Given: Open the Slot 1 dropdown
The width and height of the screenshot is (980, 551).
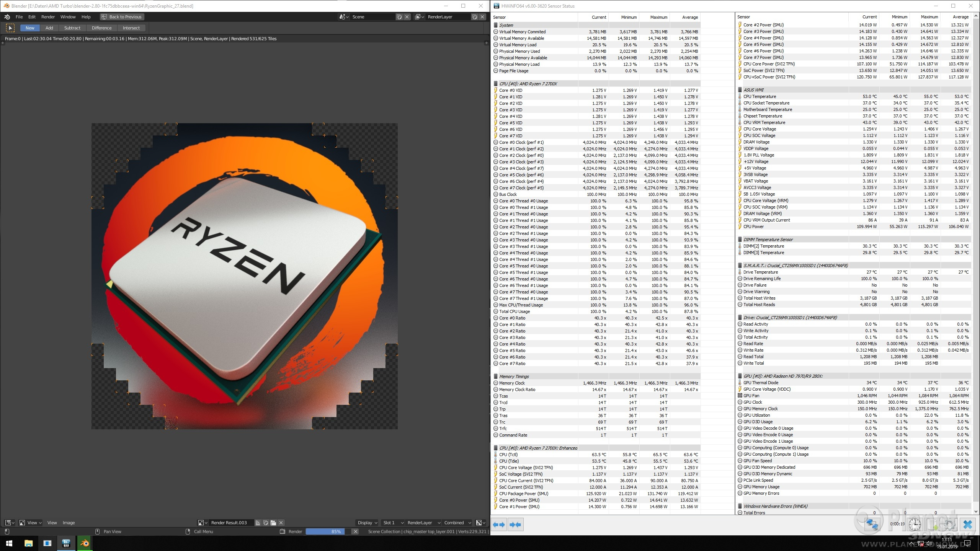Looking at the screenshot, I should coord(393,523).
